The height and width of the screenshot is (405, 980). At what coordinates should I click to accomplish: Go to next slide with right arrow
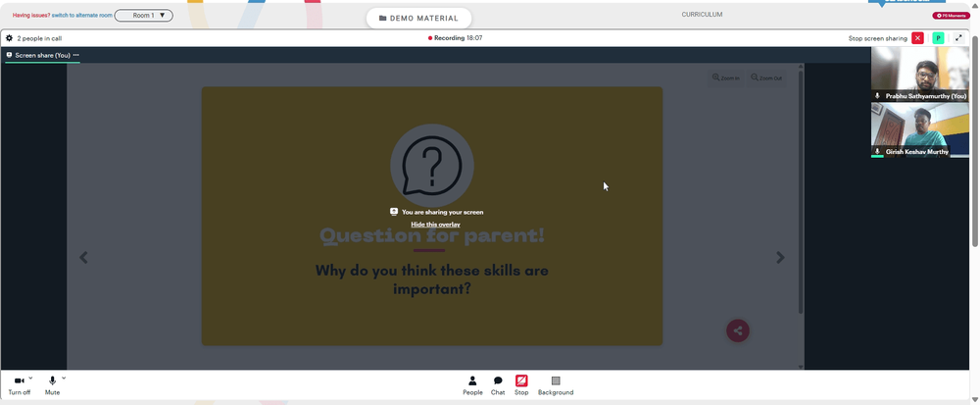click(x=780, y=258)
